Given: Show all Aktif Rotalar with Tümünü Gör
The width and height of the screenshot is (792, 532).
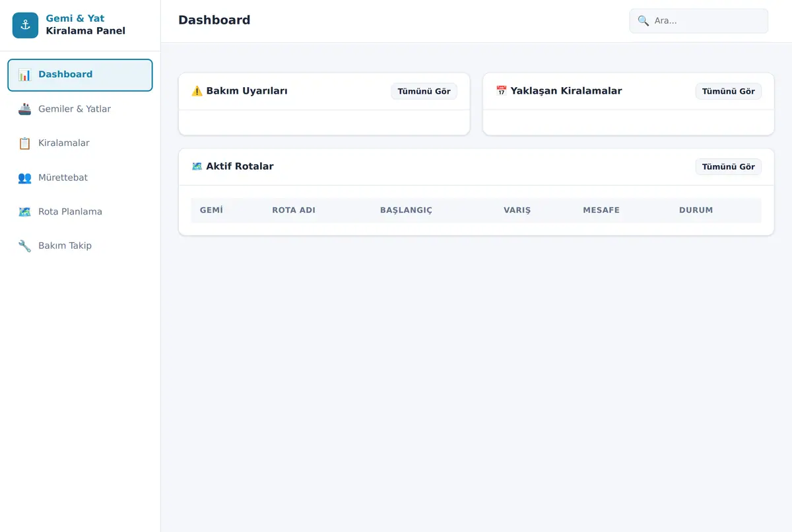Looking at the screenshot, I should [728, 167].
